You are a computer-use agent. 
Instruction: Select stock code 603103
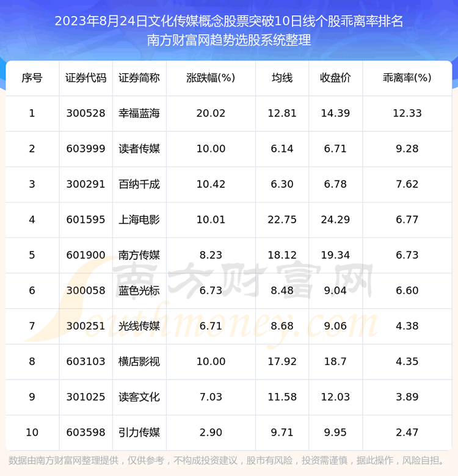[x=85, y=361]
